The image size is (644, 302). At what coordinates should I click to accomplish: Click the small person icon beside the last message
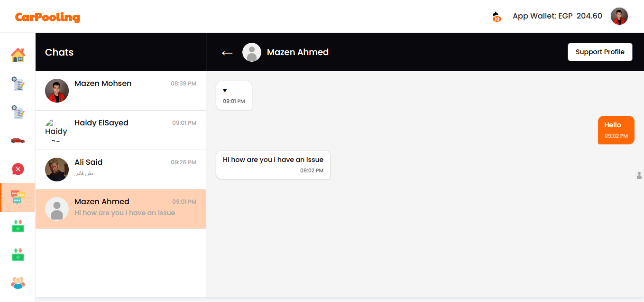point(639,176)
